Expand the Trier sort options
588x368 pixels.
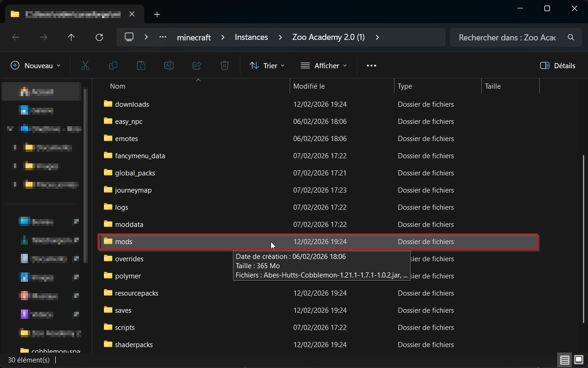[x=267, y=65]
